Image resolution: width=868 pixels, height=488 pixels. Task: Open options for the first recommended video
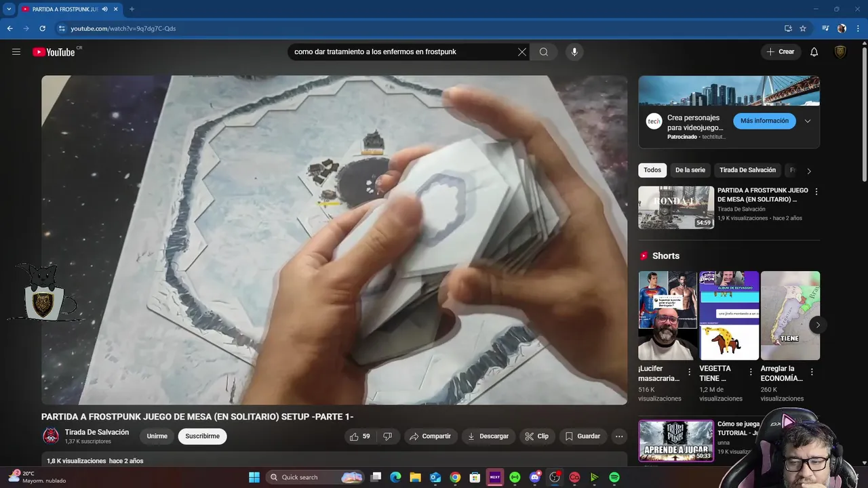pyautogui.click(x=816, y=192)
